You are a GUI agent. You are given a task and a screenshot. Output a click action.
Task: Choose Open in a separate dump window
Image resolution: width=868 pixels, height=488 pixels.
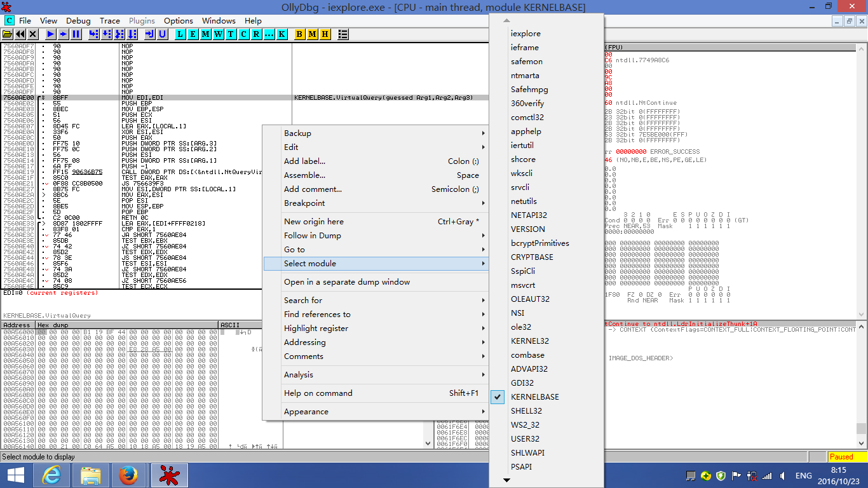coord(376,282)
